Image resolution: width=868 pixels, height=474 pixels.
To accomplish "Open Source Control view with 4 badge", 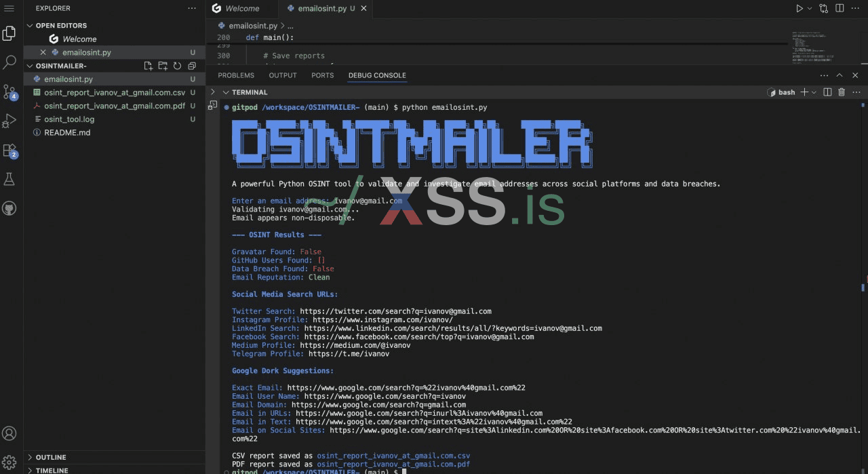I will pos(9,92).
